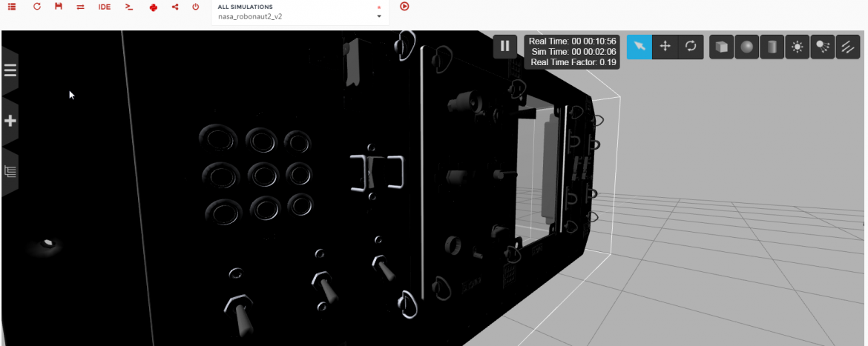Insert a box shape
868x346 pixels.
pos(722,47)
